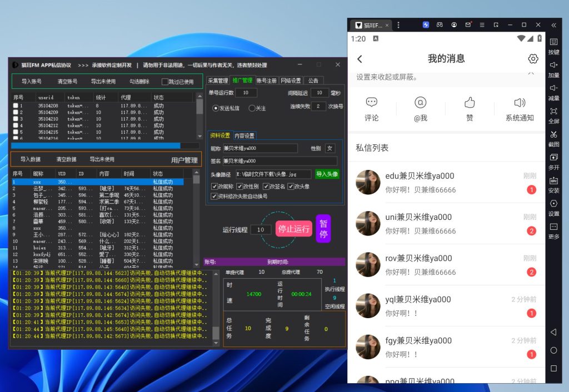Open the 评论 comments icon
Image resolution: width=569 pixels, height=392 pixels.
(x=372, y=103)
